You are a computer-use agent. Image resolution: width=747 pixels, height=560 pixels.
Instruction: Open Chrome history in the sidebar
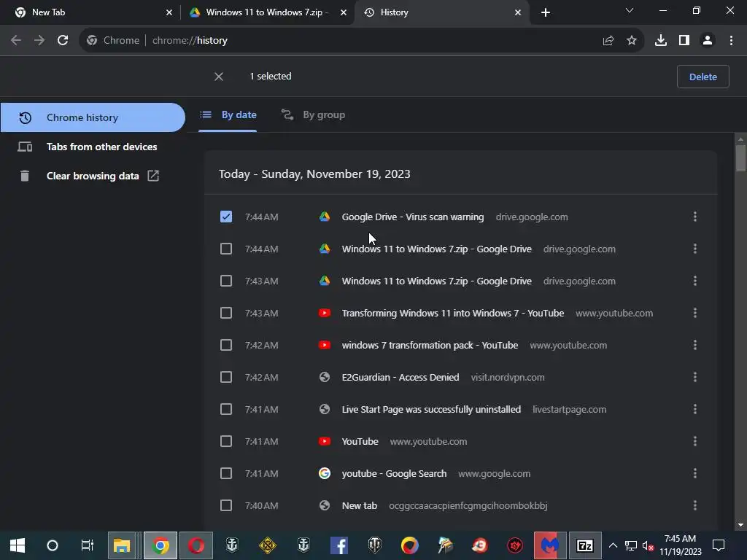point(93,117)
